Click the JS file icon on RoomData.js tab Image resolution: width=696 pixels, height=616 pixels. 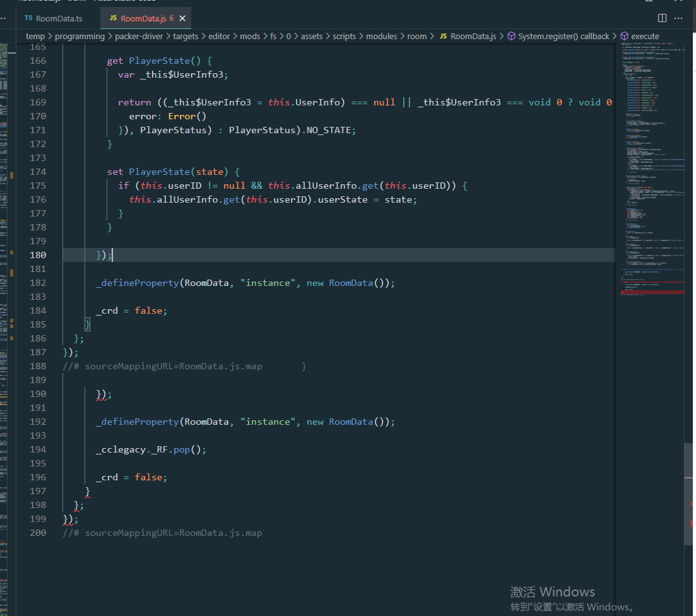[x=113, y=18]
